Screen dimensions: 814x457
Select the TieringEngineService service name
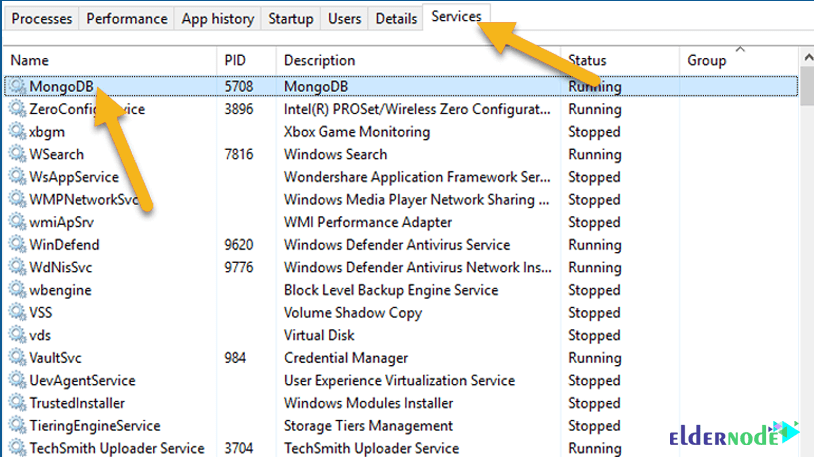pos(95,426)
